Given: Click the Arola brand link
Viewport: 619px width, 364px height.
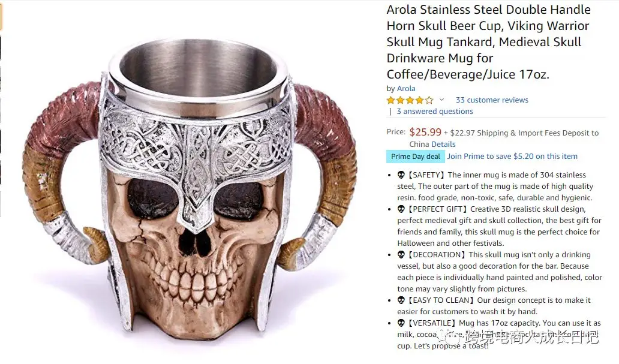Looking at the screenshot, I should click(406, 88).
